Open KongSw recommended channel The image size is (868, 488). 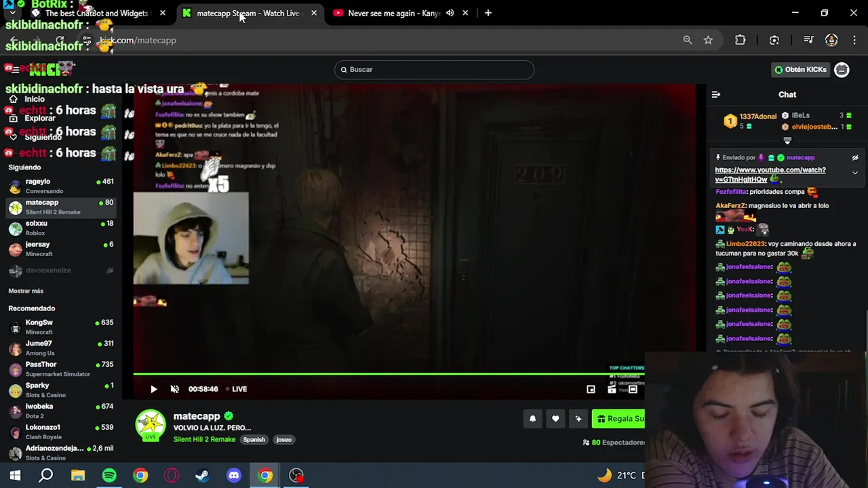pos(61,327)
